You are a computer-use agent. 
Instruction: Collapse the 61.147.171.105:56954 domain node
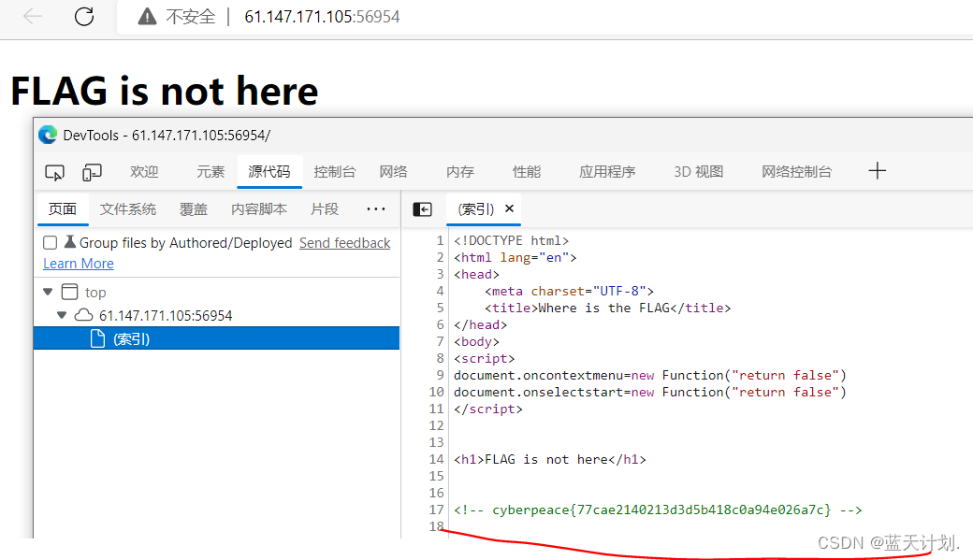[62, 315]
